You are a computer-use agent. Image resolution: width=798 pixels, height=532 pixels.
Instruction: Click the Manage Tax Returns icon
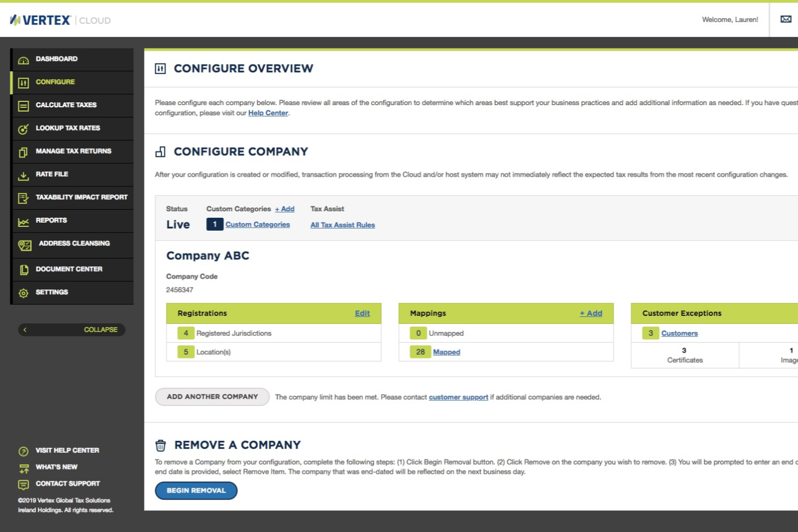coord(23,151)
